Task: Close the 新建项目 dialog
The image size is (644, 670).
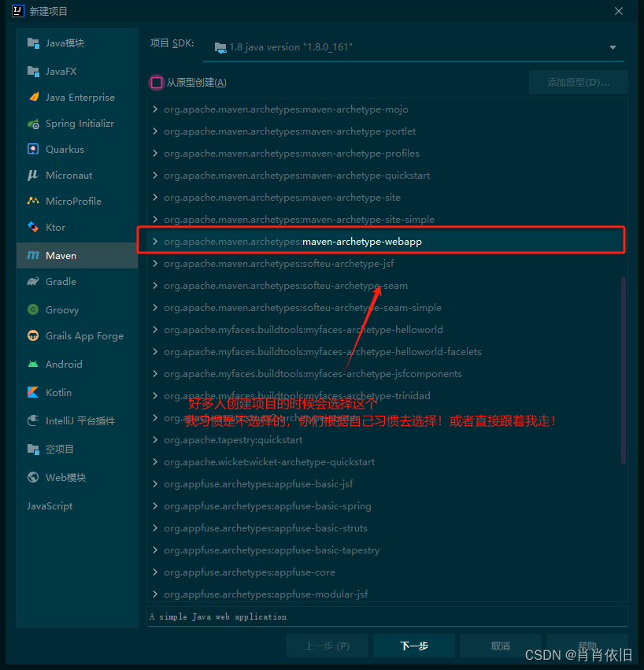Action: point(618,11)
